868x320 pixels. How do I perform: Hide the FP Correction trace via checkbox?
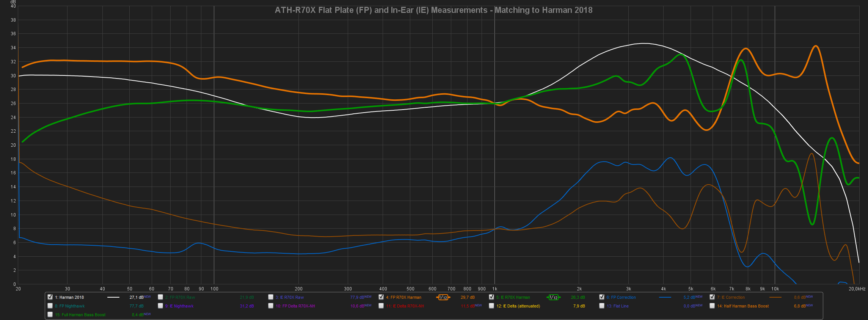tap(602, 297)
